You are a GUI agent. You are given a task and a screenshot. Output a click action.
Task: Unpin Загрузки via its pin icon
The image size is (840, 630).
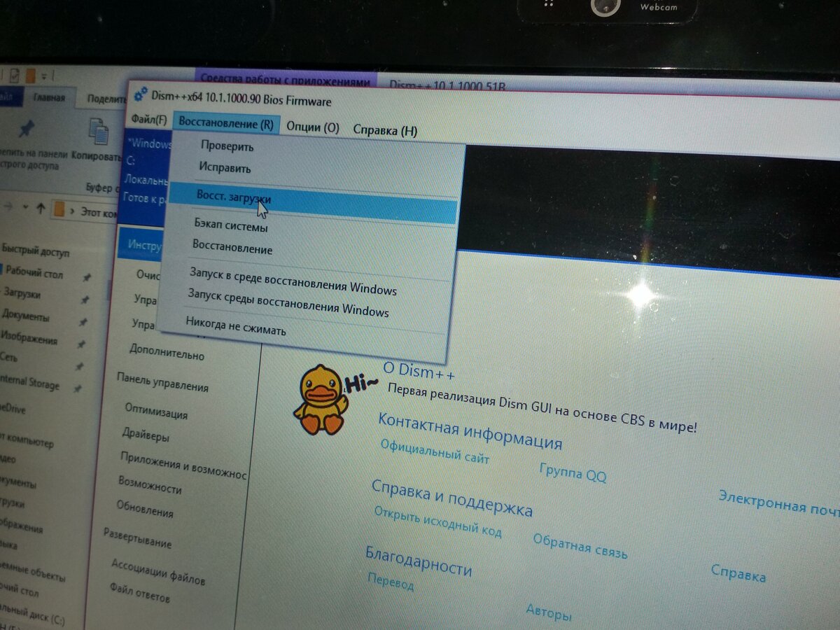pos(85,300)
